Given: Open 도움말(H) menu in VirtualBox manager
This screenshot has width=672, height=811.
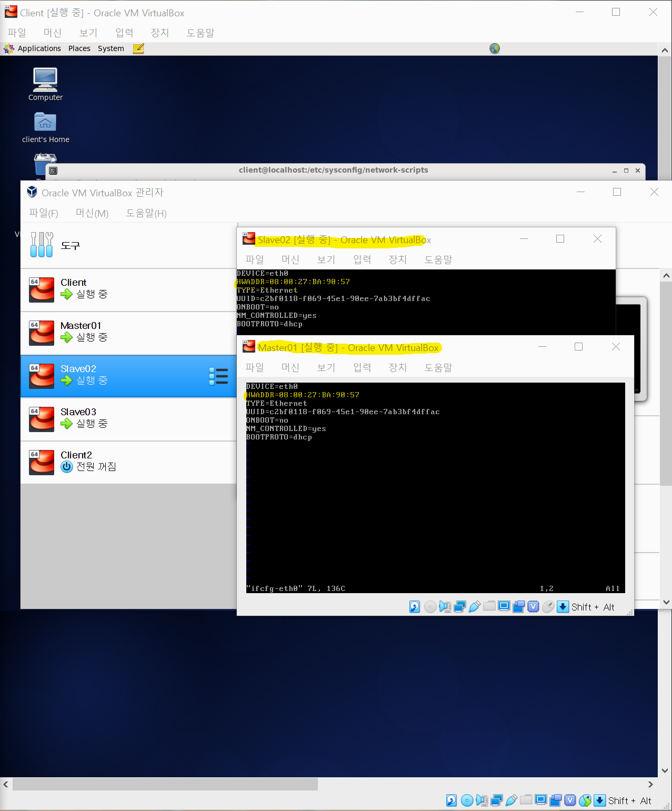Looking at the screenshot, I should coord(146,213).
